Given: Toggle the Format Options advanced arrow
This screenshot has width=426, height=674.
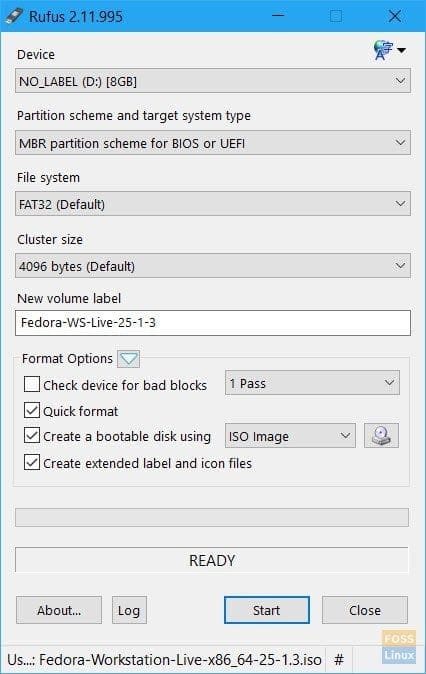Looking at the screenshot, I should tap(129, 359).
